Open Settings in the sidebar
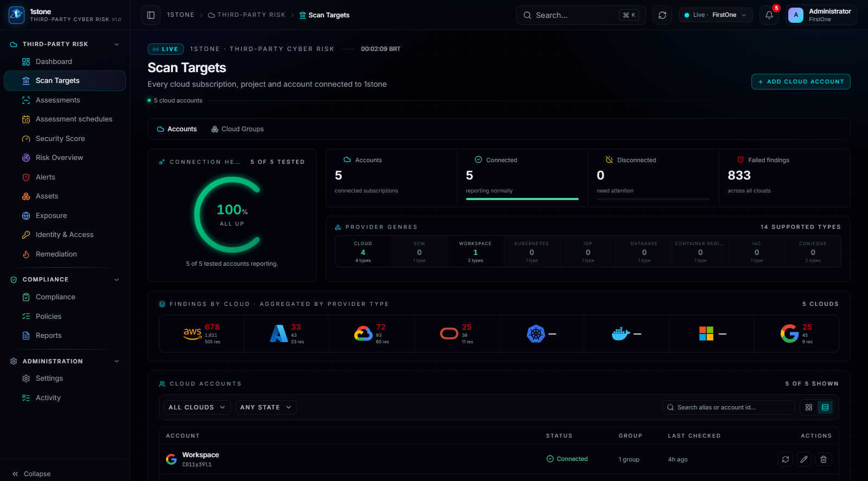Image resolution: width=868 pixels, height=481 pixels. (65, 379)
